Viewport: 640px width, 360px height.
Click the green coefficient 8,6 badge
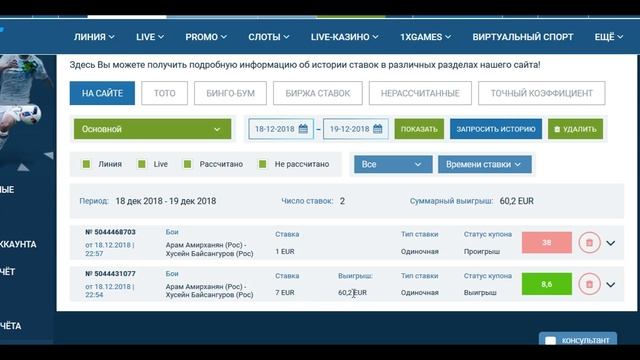coord(547,284)
